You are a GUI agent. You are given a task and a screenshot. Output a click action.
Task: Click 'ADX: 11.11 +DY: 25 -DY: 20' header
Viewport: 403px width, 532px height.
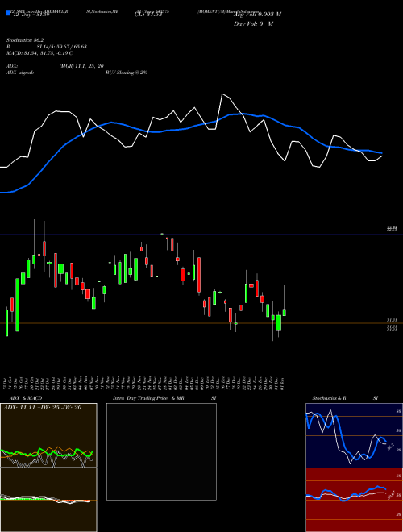pyautogui.click(x=43, y=408)
